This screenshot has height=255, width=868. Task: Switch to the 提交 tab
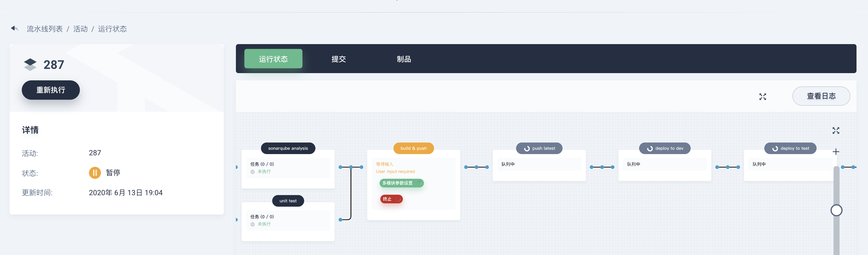pos(338,59)
